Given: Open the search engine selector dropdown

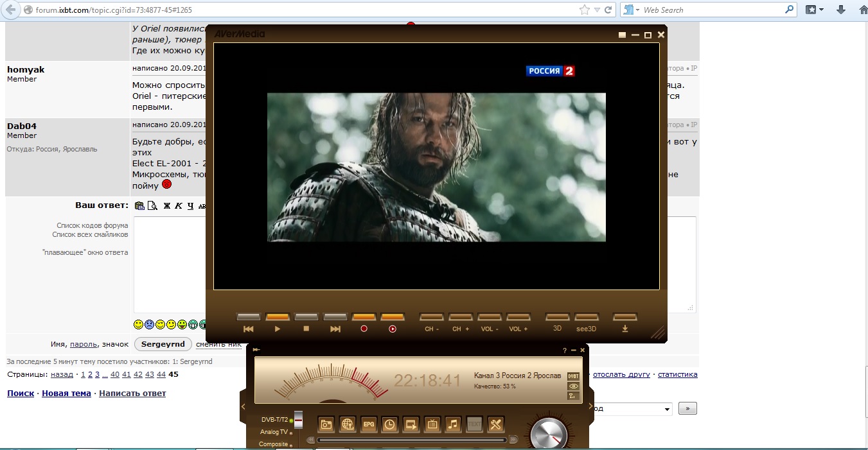Looking at the screenshot, I should coord(632,10).
